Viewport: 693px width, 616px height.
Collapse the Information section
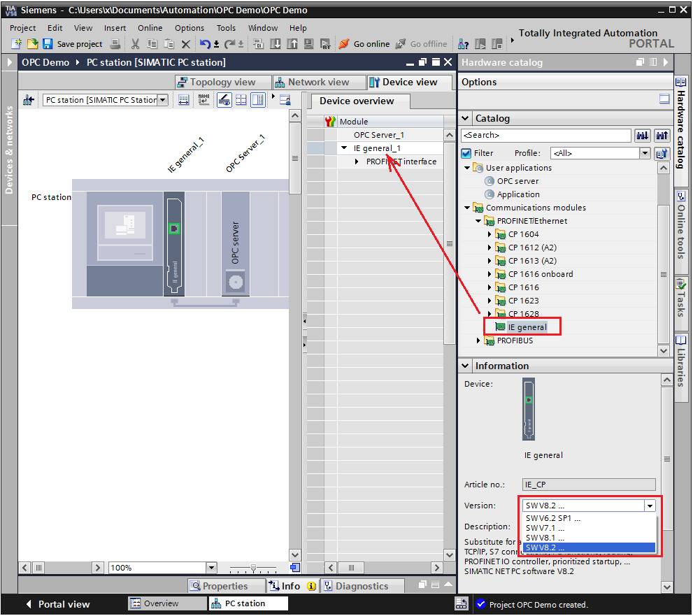coord(465,366)
